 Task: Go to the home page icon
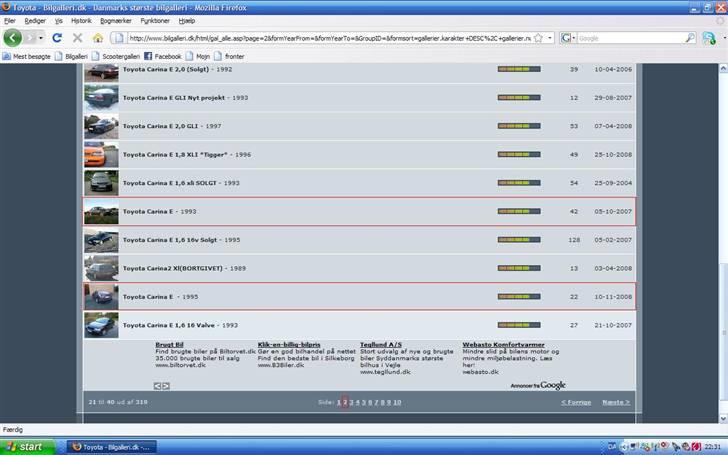(x=97, y=38)
